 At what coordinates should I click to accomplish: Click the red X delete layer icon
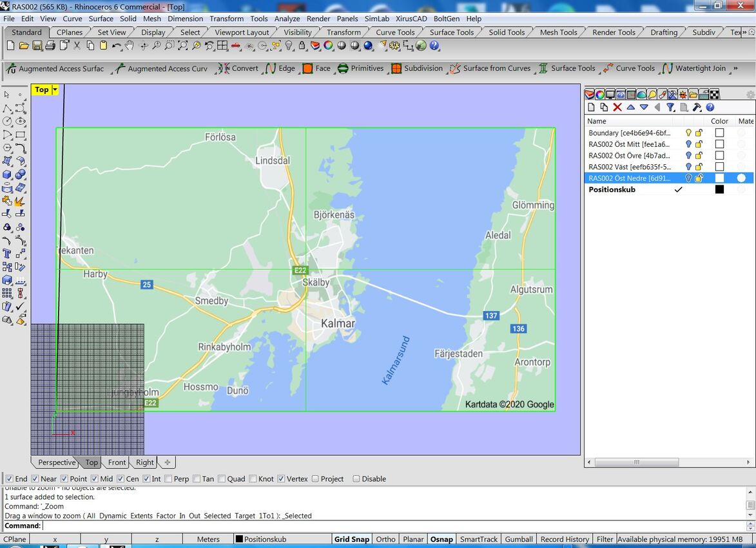coord(617,108)
